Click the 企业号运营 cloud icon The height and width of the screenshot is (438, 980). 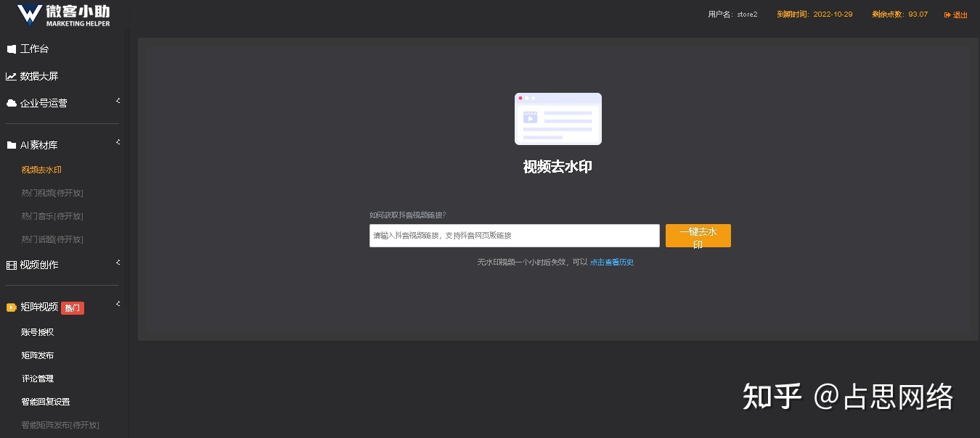coord(11,103)
